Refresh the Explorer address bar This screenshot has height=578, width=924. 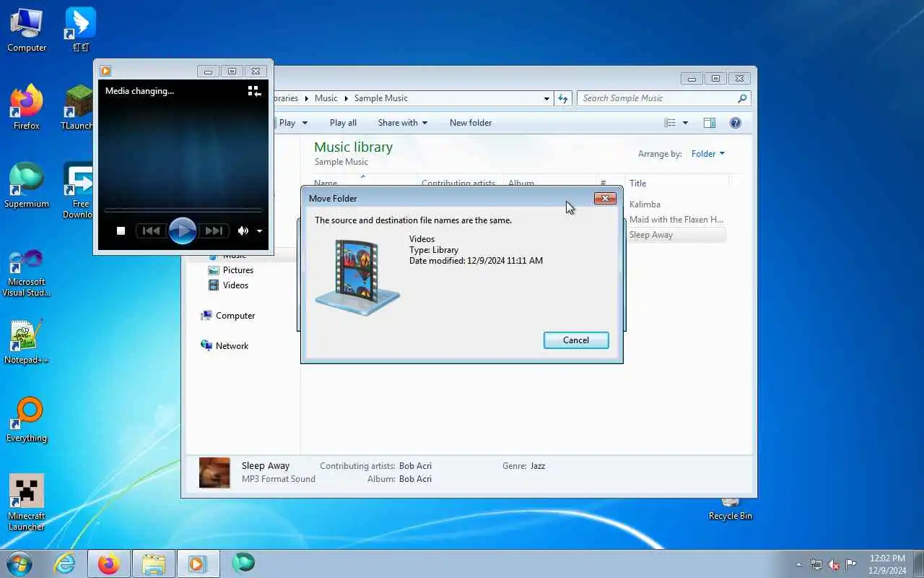(564, 98)
